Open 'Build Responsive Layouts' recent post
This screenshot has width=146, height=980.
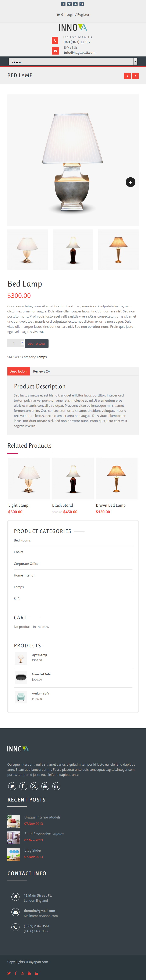point(44,834)
